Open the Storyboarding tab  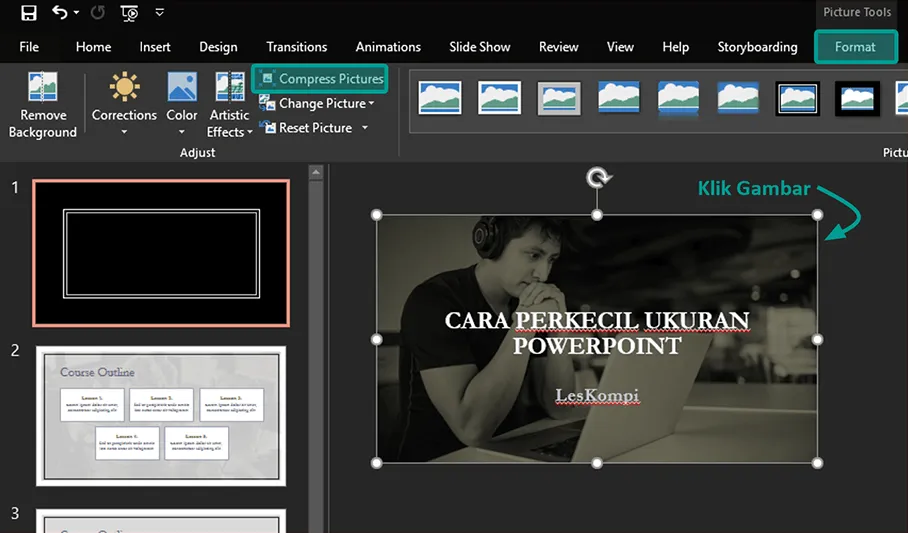click(757, 47)
